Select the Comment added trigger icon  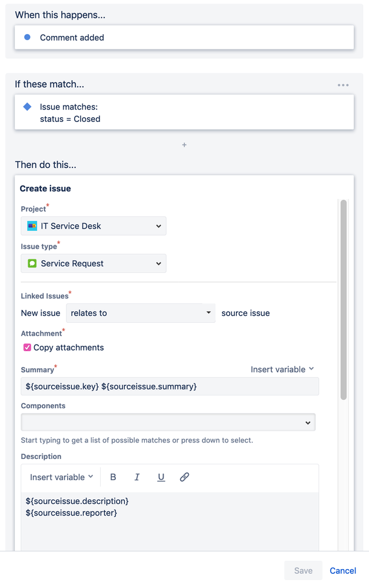[x=25, y=37]
